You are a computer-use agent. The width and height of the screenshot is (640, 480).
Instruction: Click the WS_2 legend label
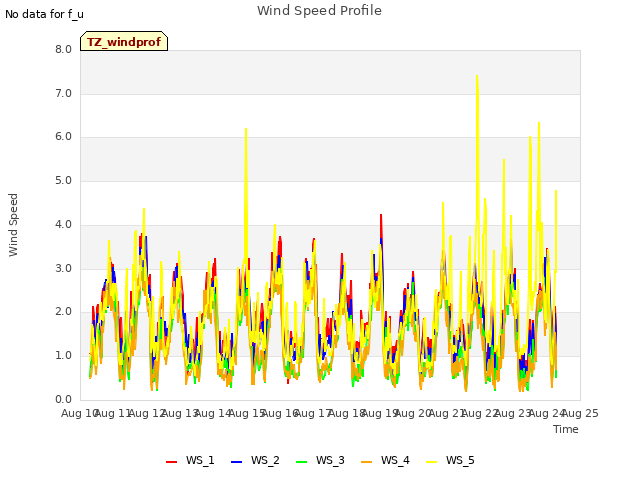pos(265,460)
